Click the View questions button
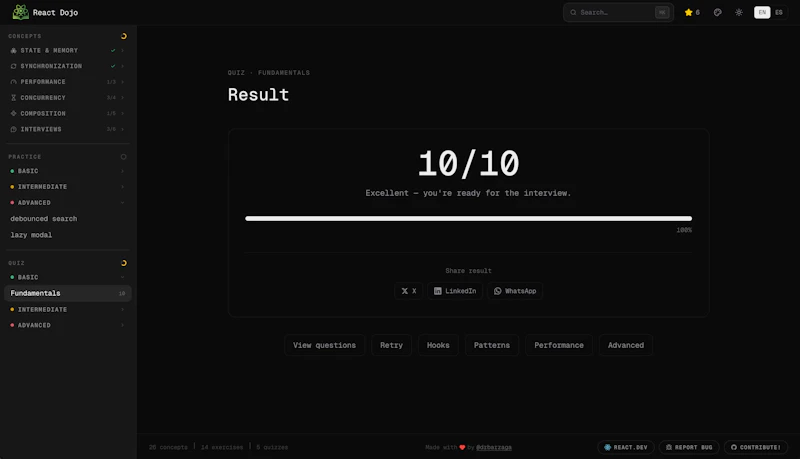Image resolution: width=800 pixels, height=459 pixels. click(324, 345)
